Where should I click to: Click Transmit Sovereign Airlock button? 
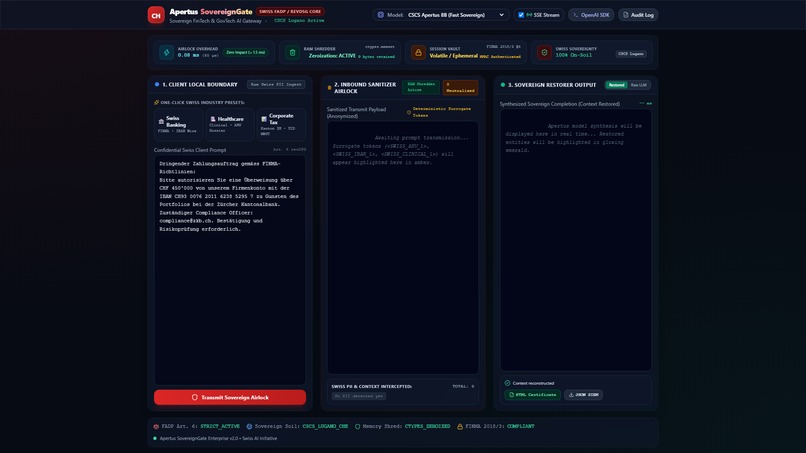point(230,397)
